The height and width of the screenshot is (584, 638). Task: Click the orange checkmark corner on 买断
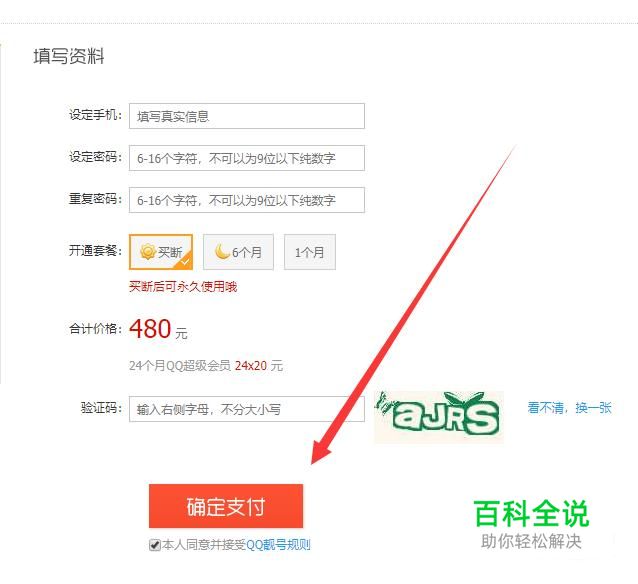(x=184, y=261)
